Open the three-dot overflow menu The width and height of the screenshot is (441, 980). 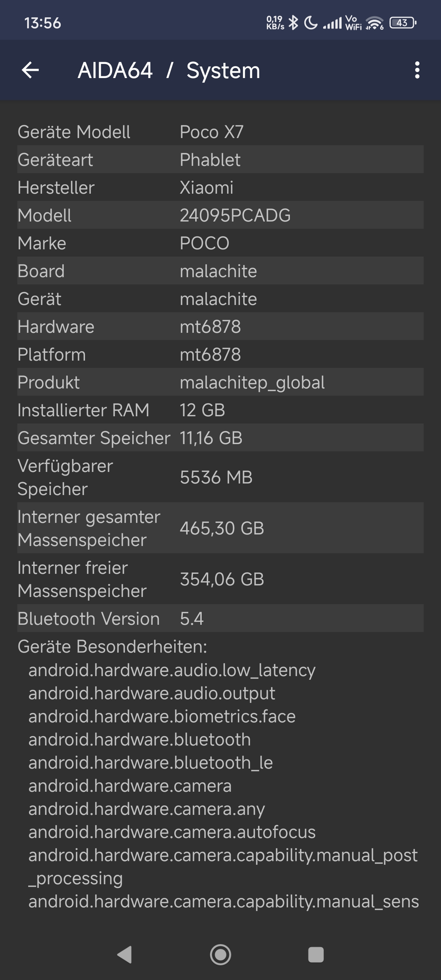point(417,70)
